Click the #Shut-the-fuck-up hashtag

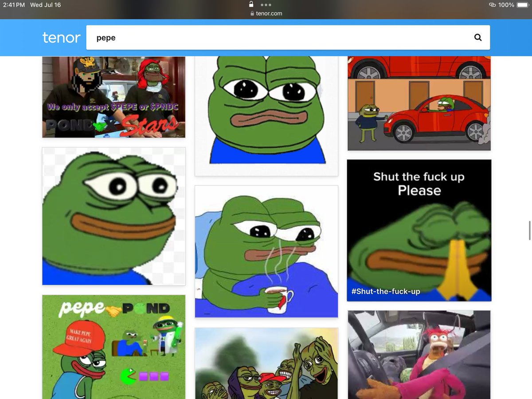[385, 291]
